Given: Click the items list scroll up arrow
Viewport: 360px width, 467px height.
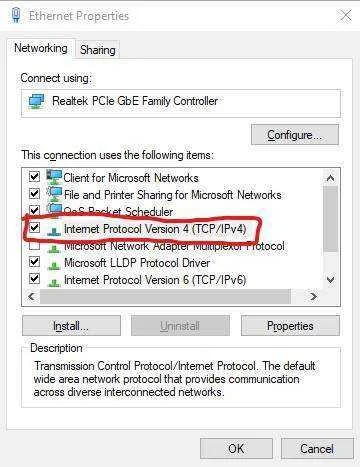Looking at the screenshot, I should tap(330, 178).
